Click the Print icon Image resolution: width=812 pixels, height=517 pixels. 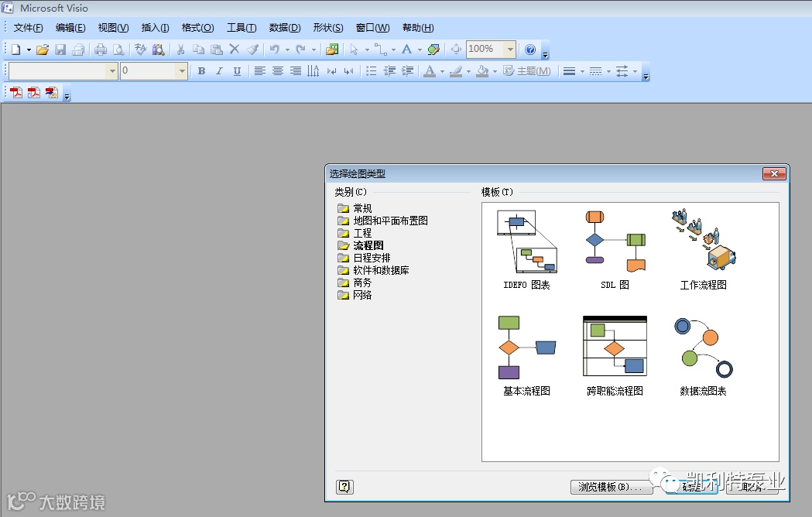[101, 50]
